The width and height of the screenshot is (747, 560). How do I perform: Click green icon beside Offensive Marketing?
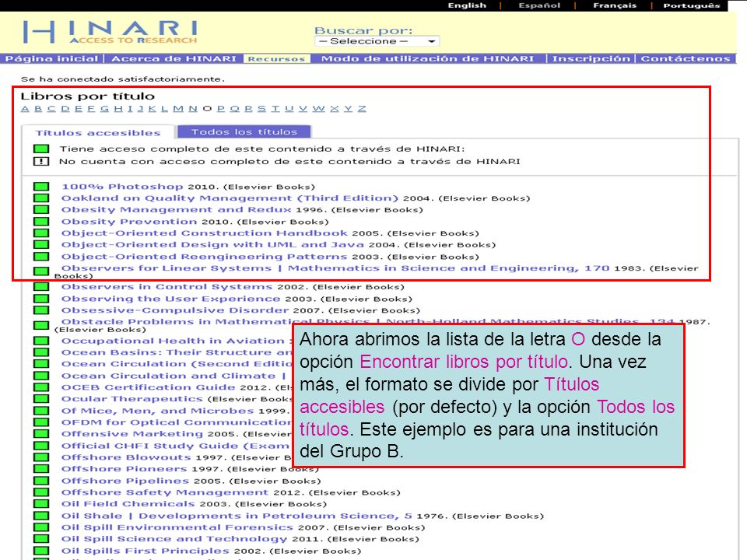click(x=41, y=434)
